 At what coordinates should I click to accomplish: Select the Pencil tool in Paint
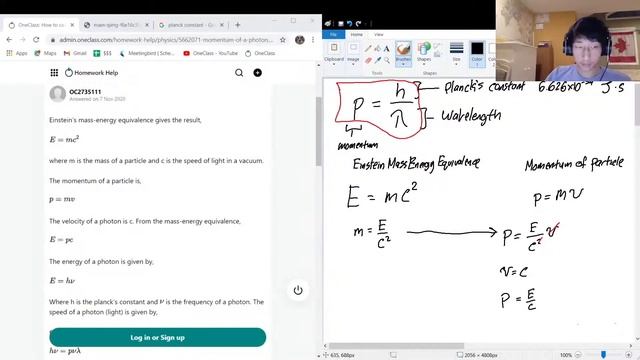click(368, 49)
